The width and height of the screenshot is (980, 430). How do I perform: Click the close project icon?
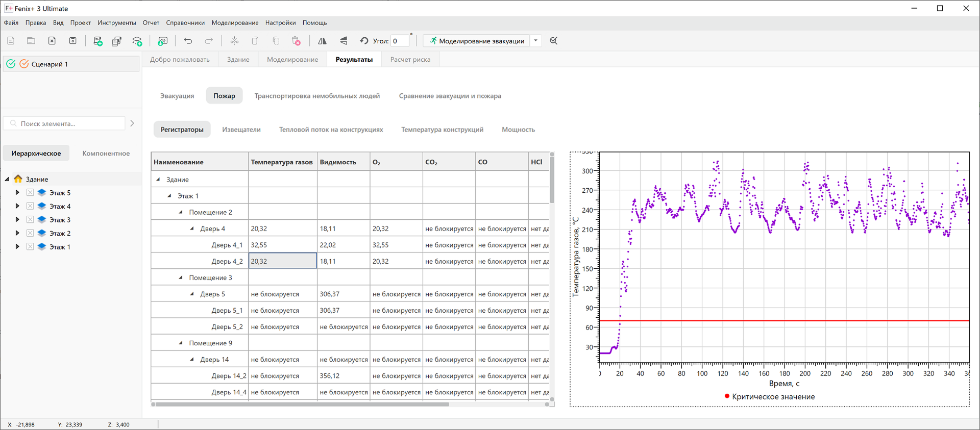52,41
